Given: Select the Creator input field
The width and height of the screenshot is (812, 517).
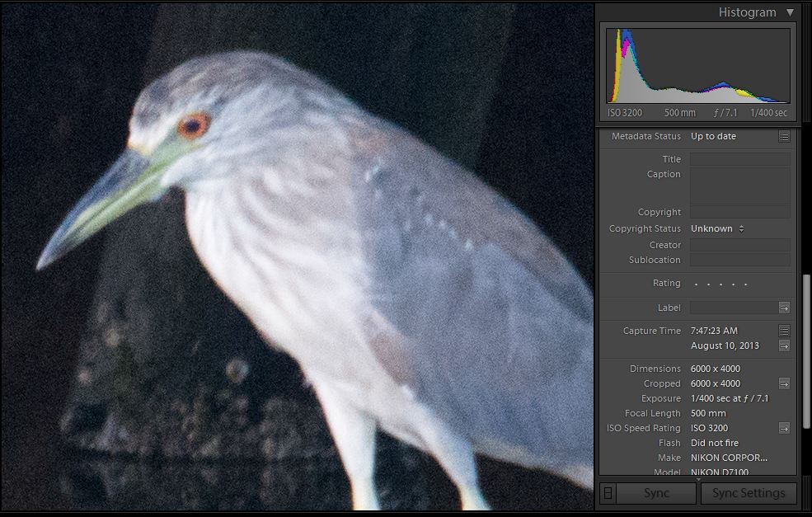Looking at the screenshot, I should (739, 245).
